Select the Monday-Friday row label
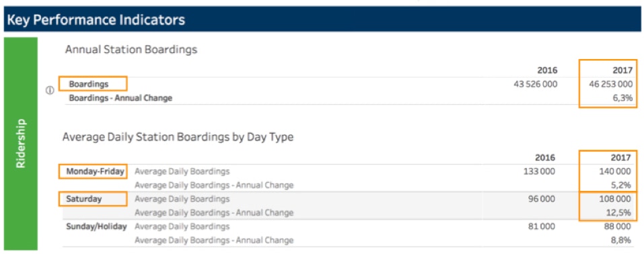The height and width of the screenshot is (254, 644). pos(95,171)
